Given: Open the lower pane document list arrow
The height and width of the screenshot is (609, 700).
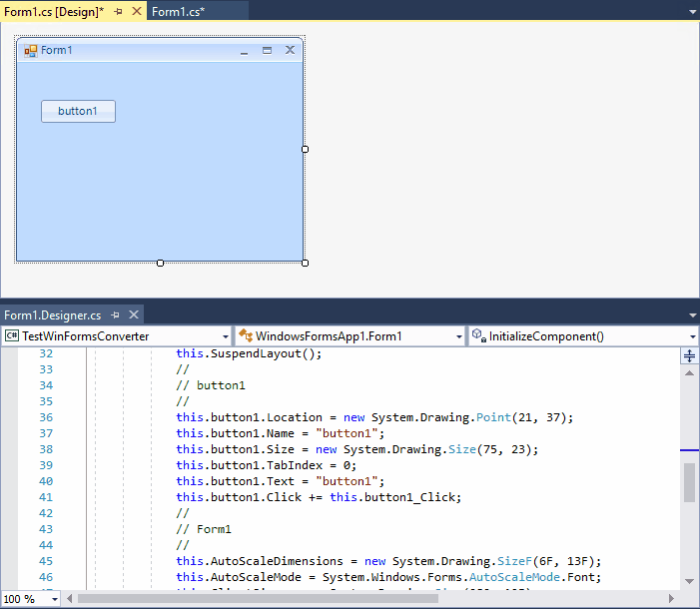Looking at the screenshot, I should point(692,314).
